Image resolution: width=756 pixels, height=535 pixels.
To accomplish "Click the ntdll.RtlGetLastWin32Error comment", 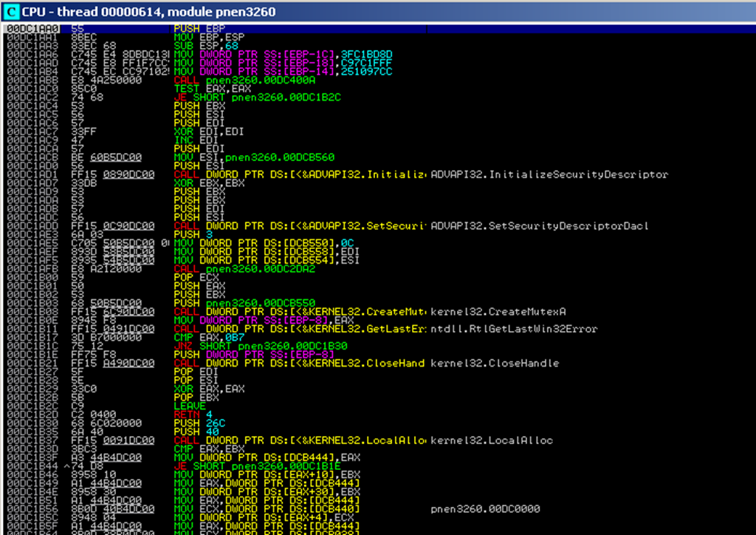I will point(513,329).
